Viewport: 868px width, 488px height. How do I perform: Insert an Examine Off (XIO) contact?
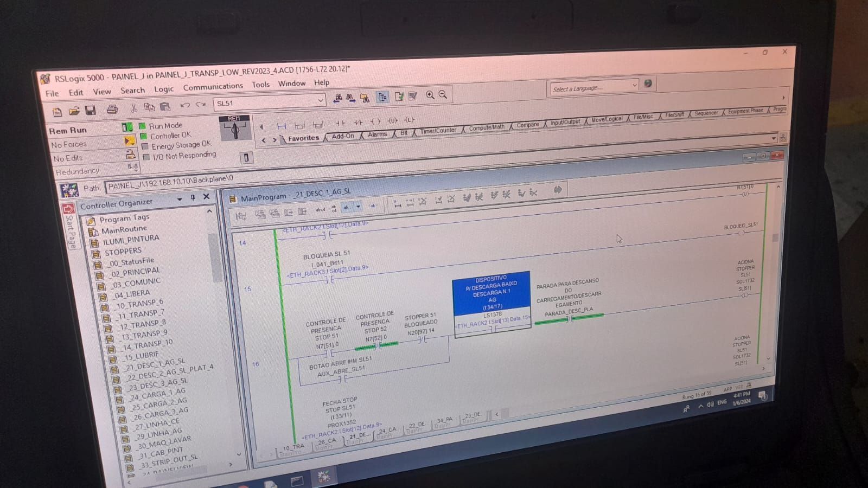(x=358, y=123)
